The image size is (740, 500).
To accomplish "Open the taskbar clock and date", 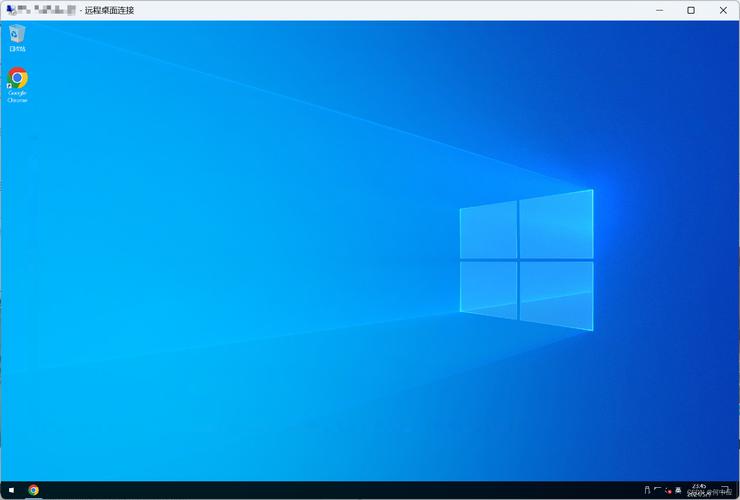I will (x=699, y=491).
